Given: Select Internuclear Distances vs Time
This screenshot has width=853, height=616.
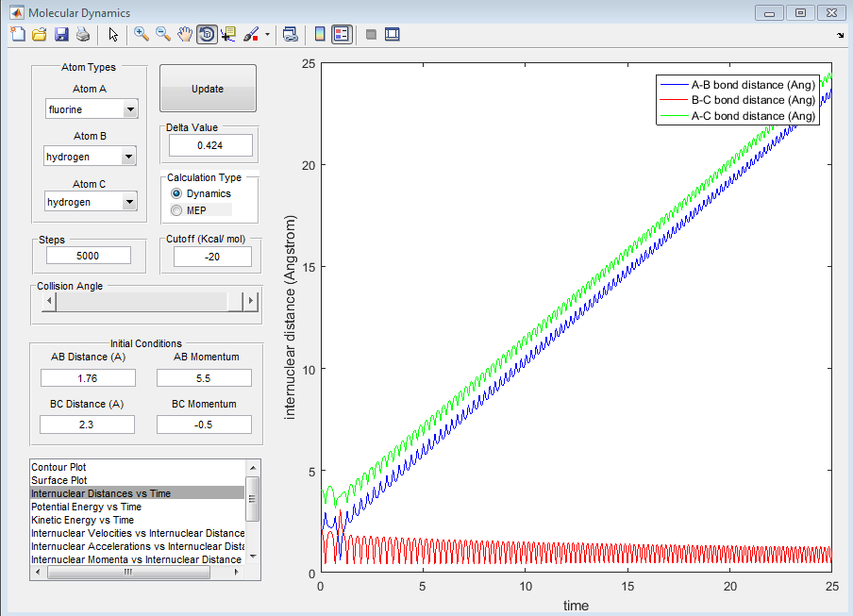Looking at the screenshot, I should [137, 493].
